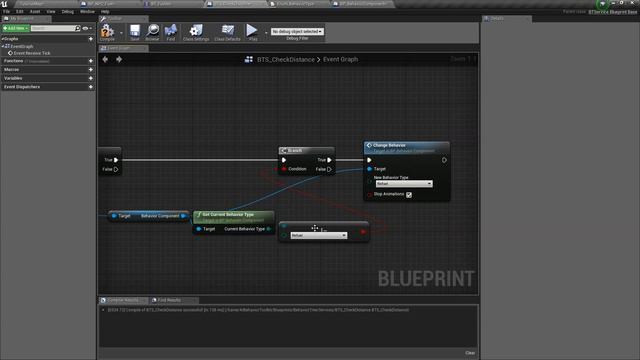640x360 pixels.
Task: Open Class Defaults from the toolbar
Action: (x=227, y=32)
